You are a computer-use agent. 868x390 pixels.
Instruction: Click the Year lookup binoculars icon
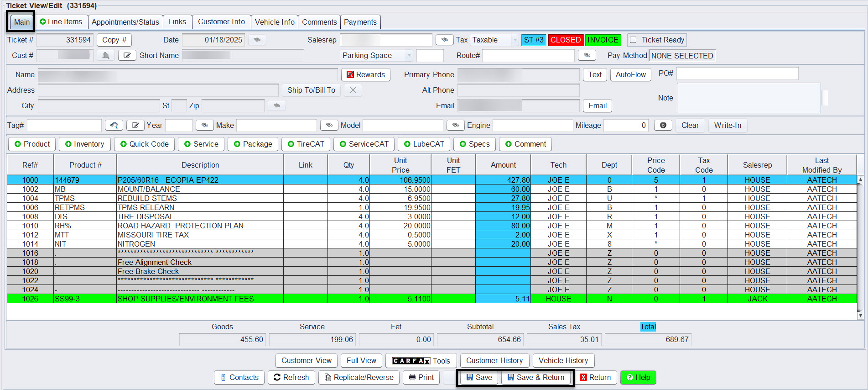[204, 126]
